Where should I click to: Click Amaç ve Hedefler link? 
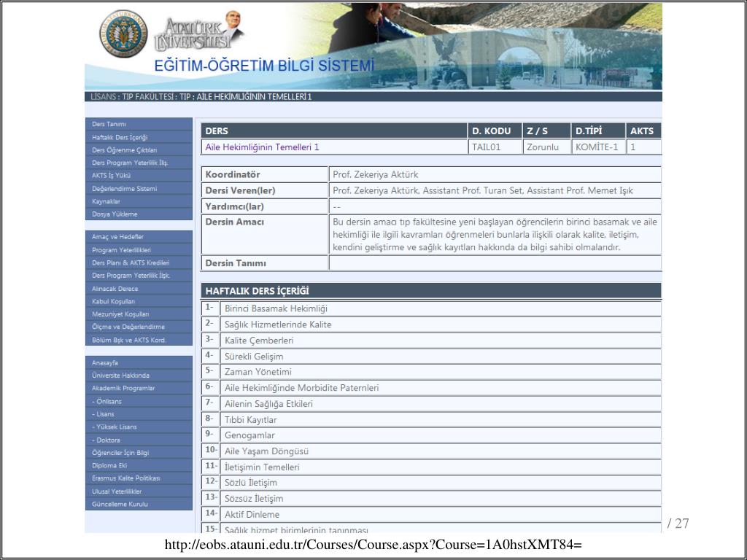tap(139, 237)
